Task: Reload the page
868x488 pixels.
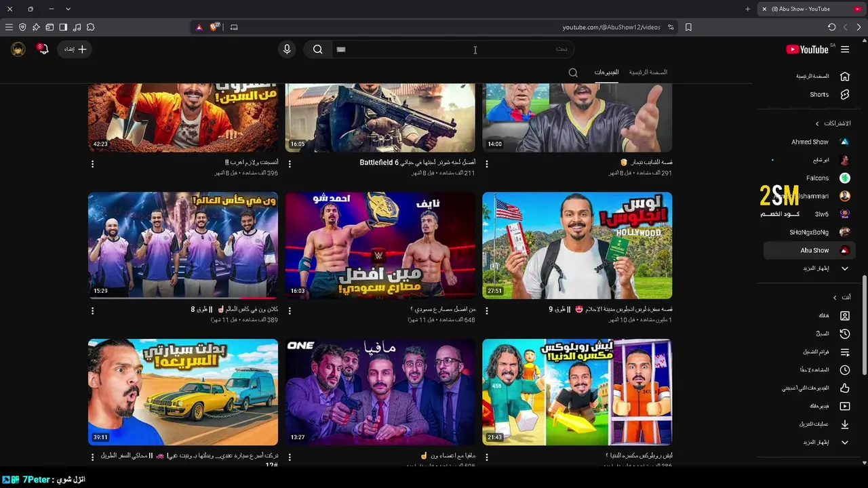Action: point(831,27)
